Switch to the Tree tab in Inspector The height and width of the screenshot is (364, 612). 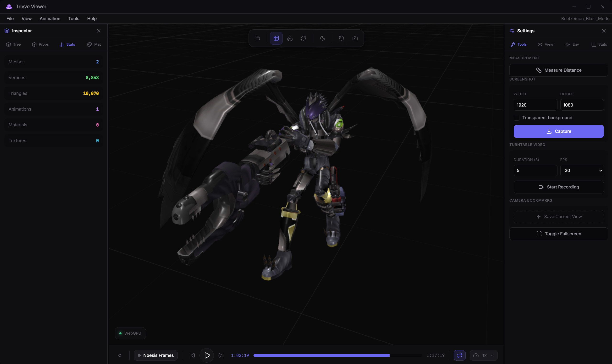13,44
